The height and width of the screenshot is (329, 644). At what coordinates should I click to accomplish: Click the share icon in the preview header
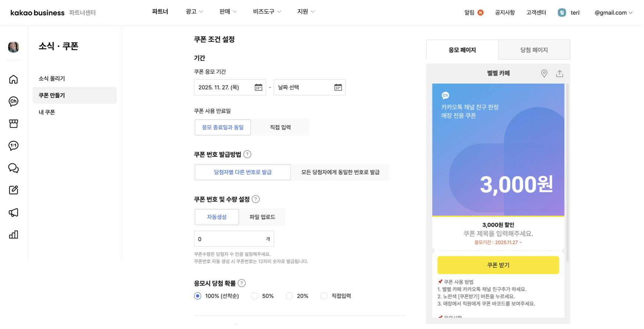560,73
